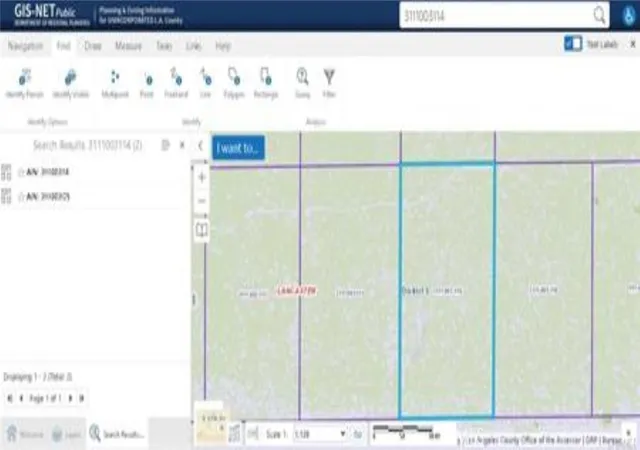Choose the Multipoint identify tool
The width and height of the screenshot is (640, 450).
coord(115,83)
